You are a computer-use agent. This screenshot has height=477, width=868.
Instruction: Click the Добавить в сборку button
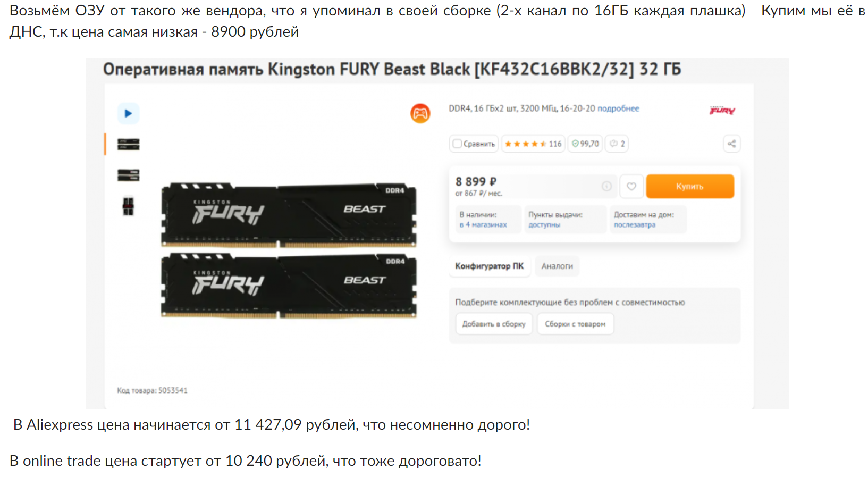pyautogui.click(x=494, y=324)
